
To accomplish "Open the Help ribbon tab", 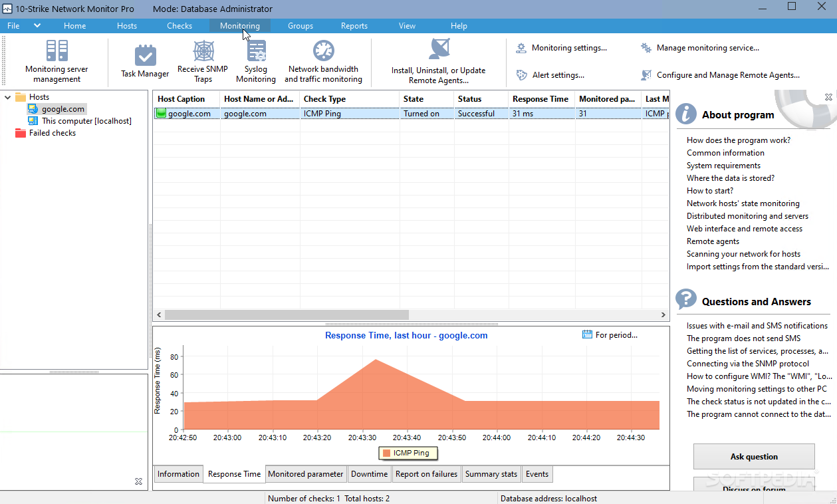I will (459, 26).
